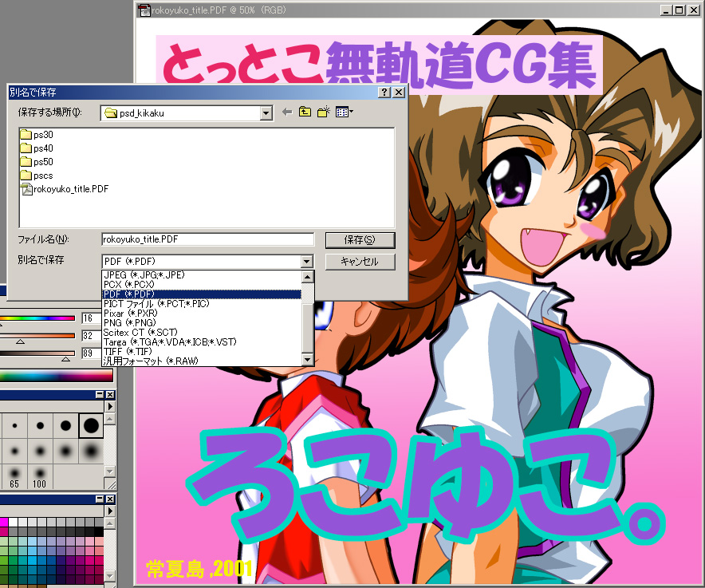Viewport: 705px width, 588px height.
Task: Choose the size 65 soft brush
Action: [x=14, y=476]
